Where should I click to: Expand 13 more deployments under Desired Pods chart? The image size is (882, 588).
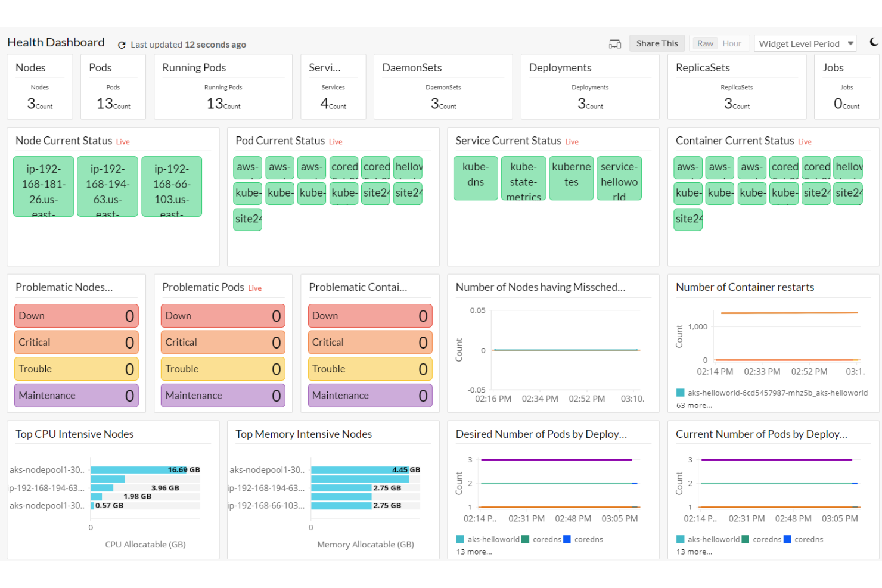[x=475, y=552]
